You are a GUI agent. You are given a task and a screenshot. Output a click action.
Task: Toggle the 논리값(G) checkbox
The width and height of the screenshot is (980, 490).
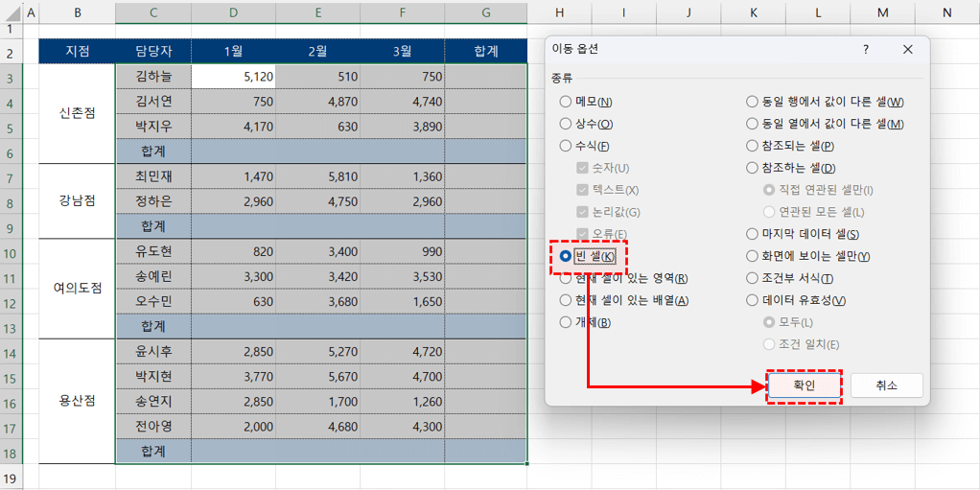(609, 212)
